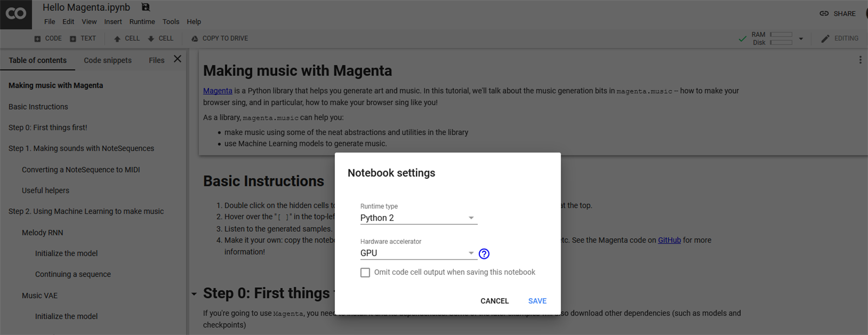Move cell up with arrow icon
Image resolution: width=868 pixels, height=335 pixels.
(x=117, y=39)
